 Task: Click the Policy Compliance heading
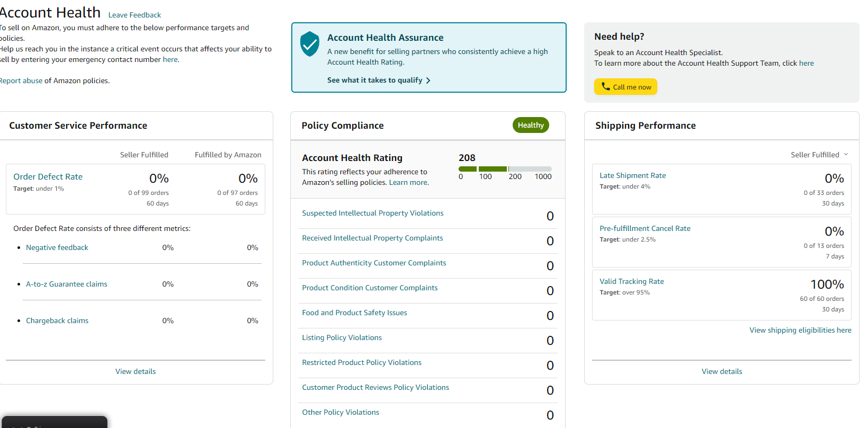click(x=343, y=126)
